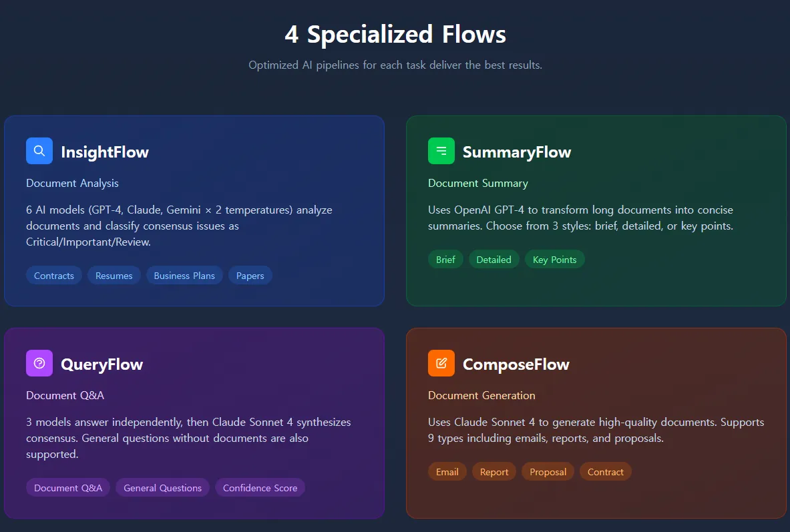The image size is (790, 532).
Task: Select the Proposal tag
Action: pos(548,471)
